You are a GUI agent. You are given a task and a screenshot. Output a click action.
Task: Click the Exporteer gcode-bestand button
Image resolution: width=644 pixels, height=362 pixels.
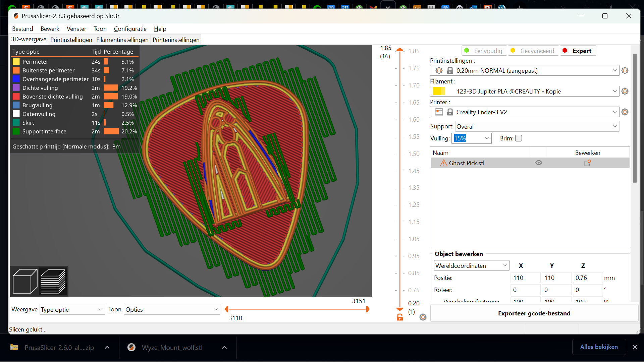click(534, 313)
